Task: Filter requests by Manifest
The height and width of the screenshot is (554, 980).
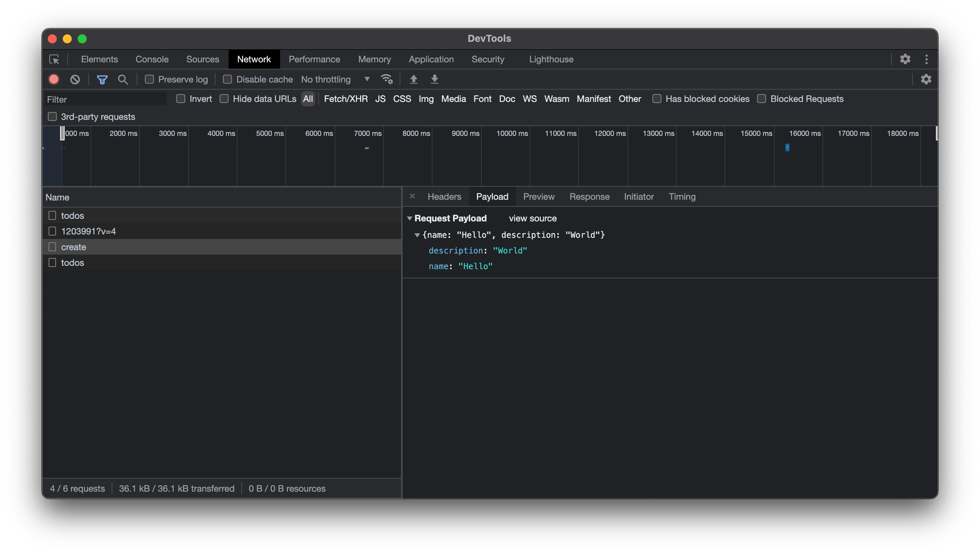Action: [594, 99]
